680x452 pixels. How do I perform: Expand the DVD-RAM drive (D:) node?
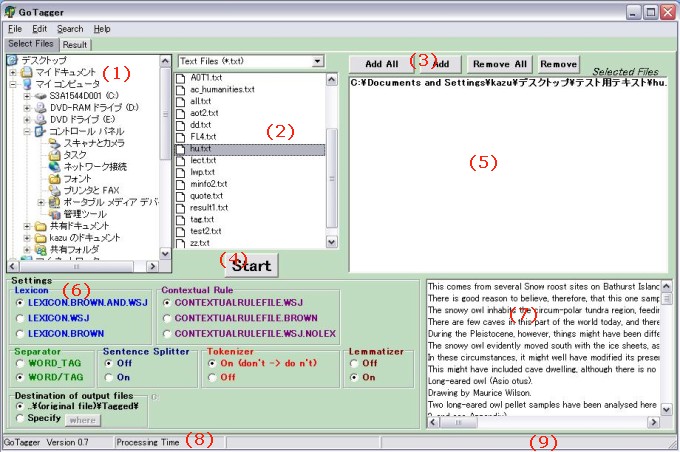coord(27,107)
